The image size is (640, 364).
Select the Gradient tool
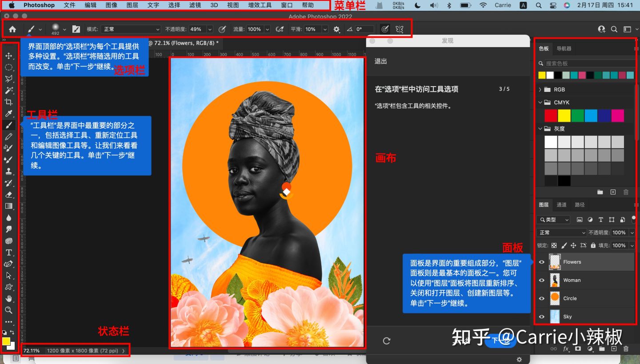[9, 206]
